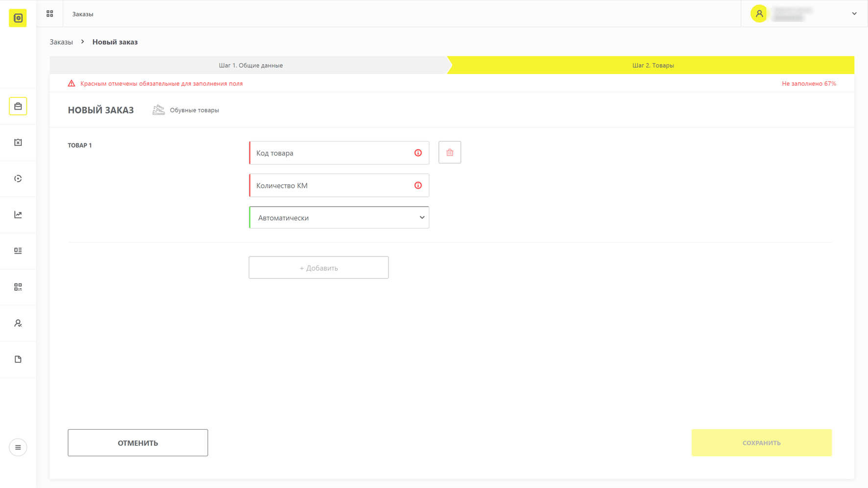Expand the user account dropdown arrow

(854, 14)
